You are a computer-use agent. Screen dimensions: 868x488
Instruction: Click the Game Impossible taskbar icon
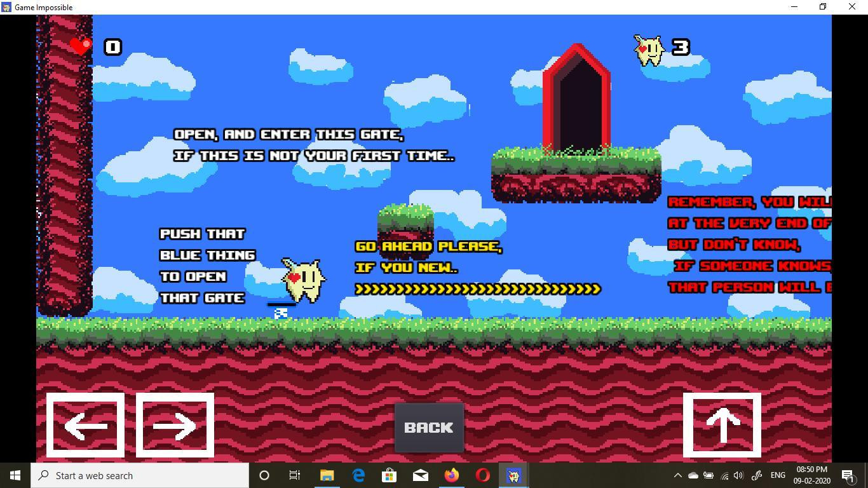[x=514, y=475]
